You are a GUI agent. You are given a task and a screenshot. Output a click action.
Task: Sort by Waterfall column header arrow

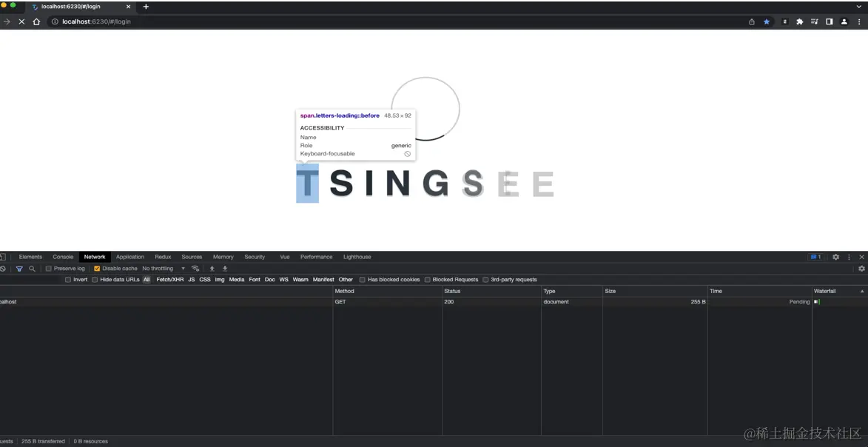(862, 292)
